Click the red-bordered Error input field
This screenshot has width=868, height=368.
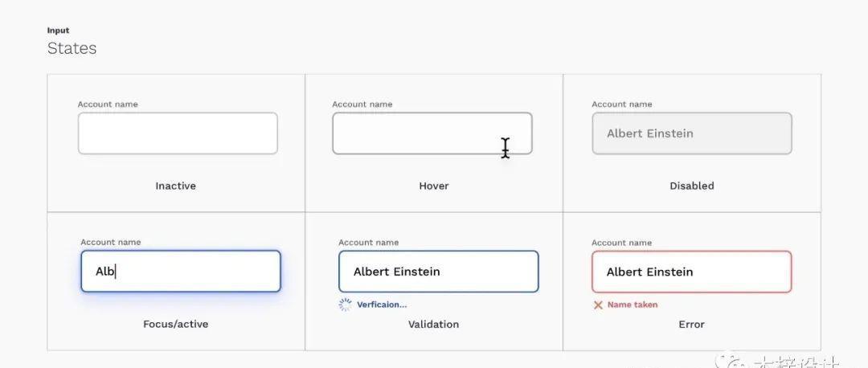click(692, 272)
